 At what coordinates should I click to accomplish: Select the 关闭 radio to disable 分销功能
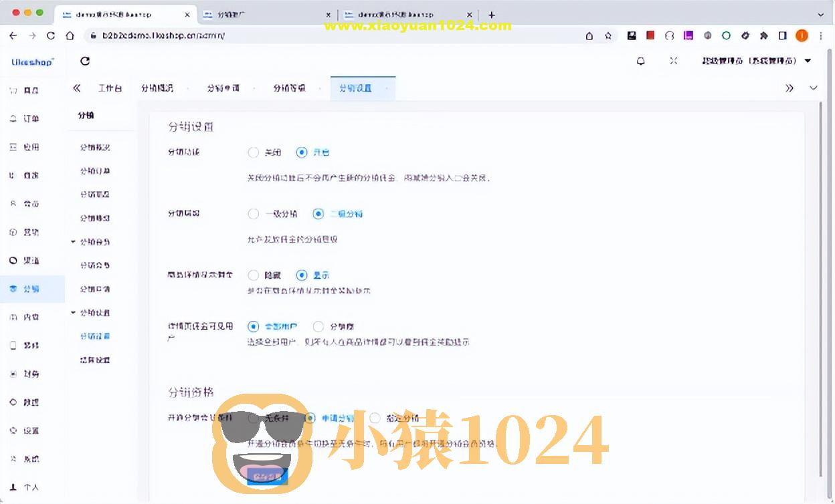(x=254, y=152)
